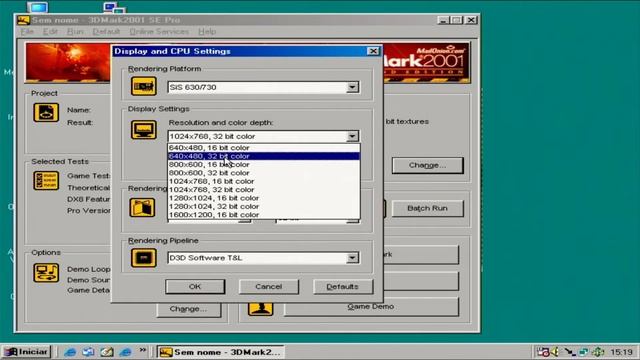This screenshot has height=360, width=640.
Task: Expand the quick launch chevron
Action: point(142,350)
